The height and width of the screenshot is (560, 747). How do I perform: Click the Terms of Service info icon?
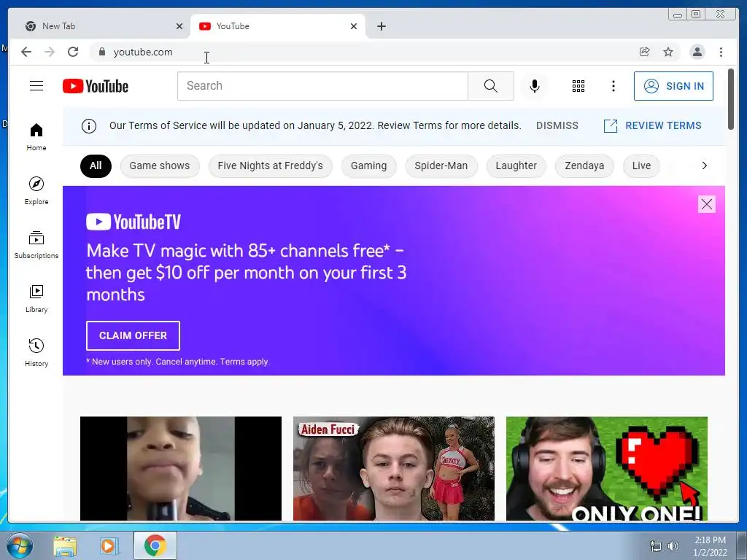(x=88, y=125)
